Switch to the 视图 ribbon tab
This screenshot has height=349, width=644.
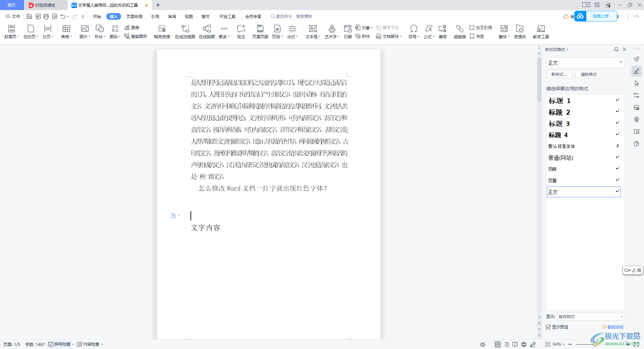(189, 16)
